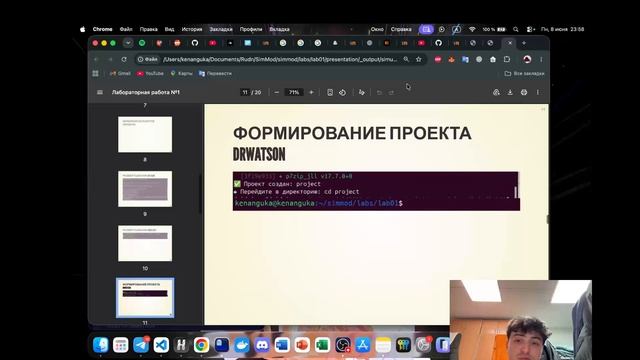Open the Chrome profile avatar
Viewport: 640px width, 360px height.
click(x=527, y=59)
